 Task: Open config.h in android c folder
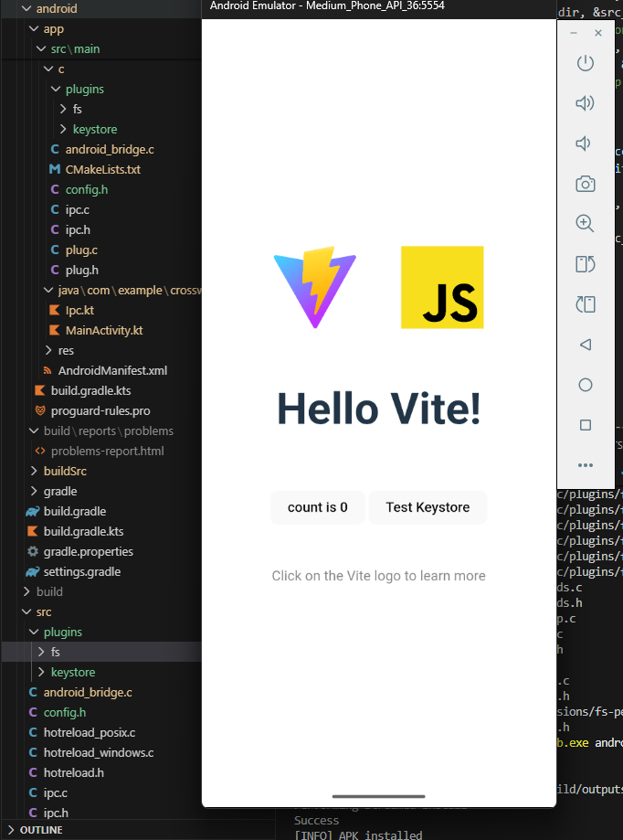(x=86, y=189)
